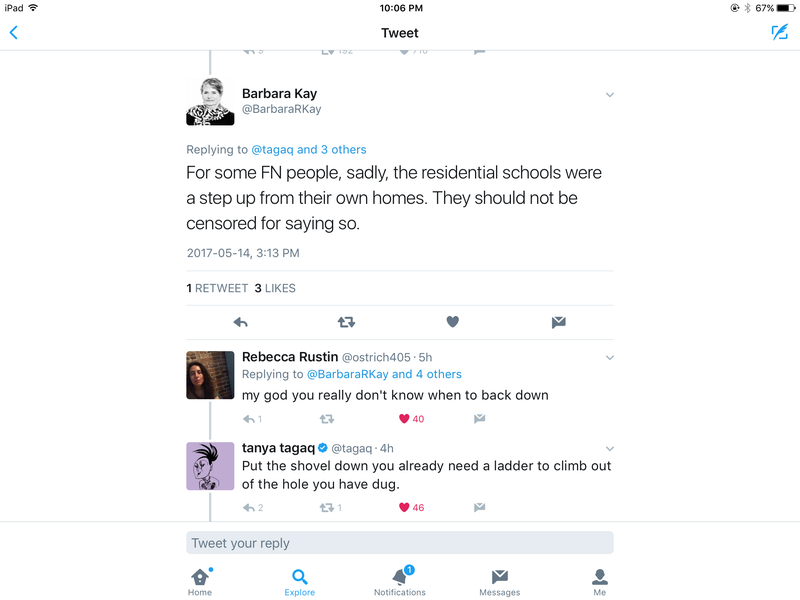The image size is (800, 600).
Task: Reply to Rebecca Rustin's tweet
Action: pyautogui.click(x=252, y=419)
